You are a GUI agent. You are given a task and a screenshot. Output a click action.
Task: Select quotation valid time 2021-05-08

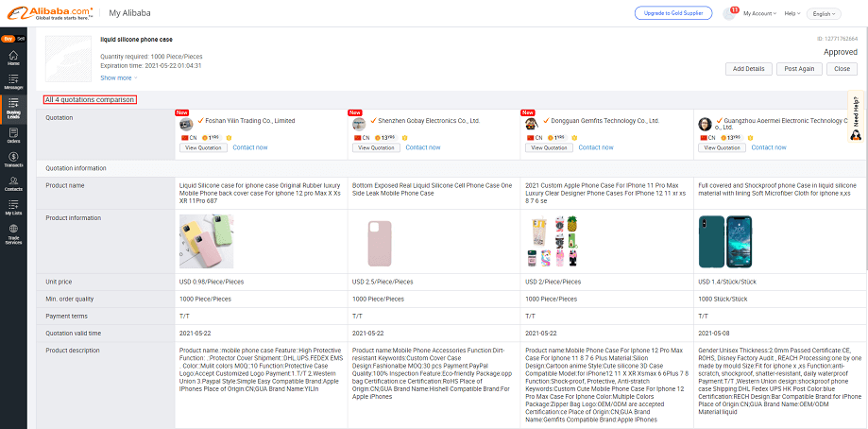tap(715, 334)
